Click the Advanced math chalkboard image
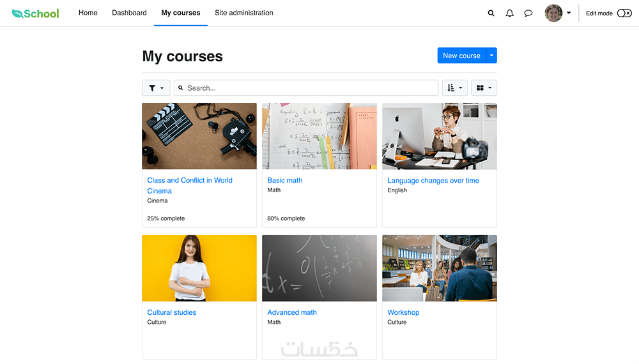 pos(319,268)
